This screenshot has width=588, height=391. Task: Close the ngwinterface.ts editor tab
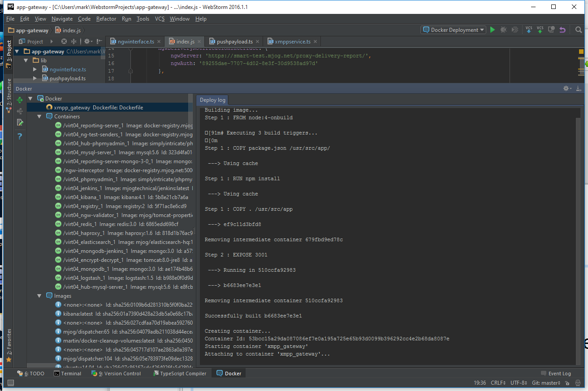(159, 42)
